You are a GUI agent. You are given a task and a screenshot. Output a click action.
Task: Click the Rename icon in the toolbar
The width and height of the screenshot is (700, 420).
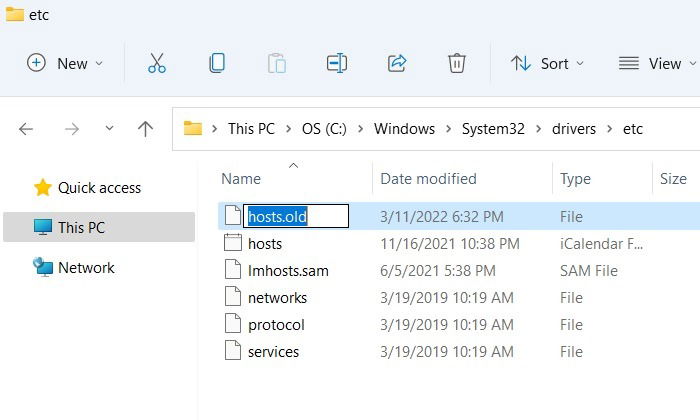[x=337, y=63]
